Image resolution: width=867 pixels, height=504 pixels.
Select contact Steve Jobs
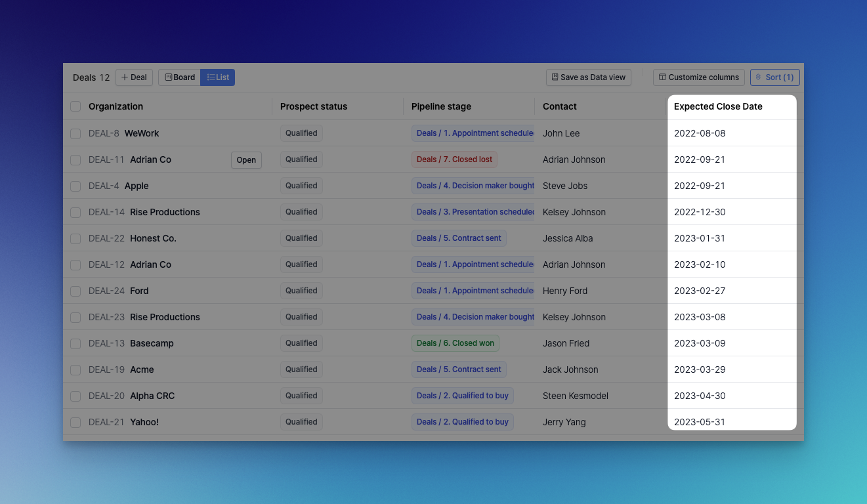click(565, 186)
